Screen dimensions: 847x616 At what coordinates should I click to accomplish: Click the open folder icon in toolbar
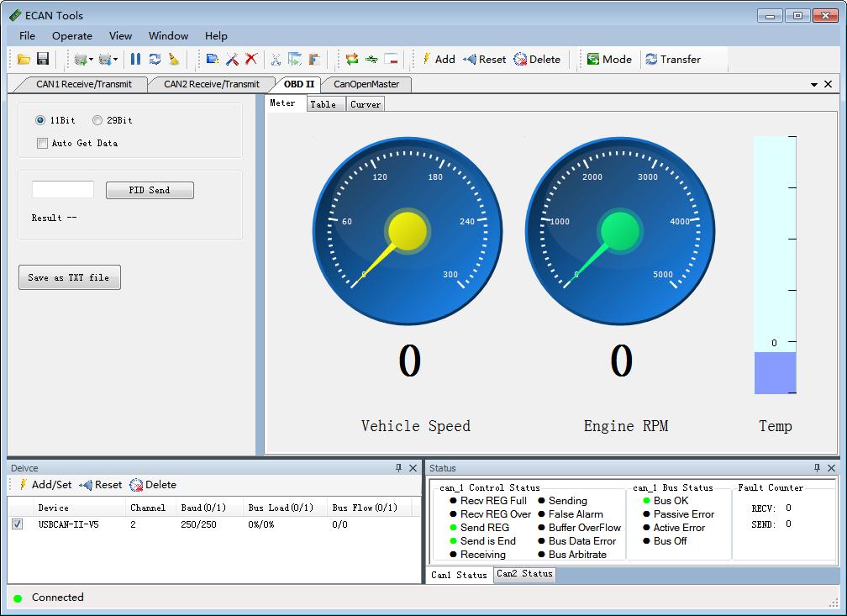coord(24,60)
